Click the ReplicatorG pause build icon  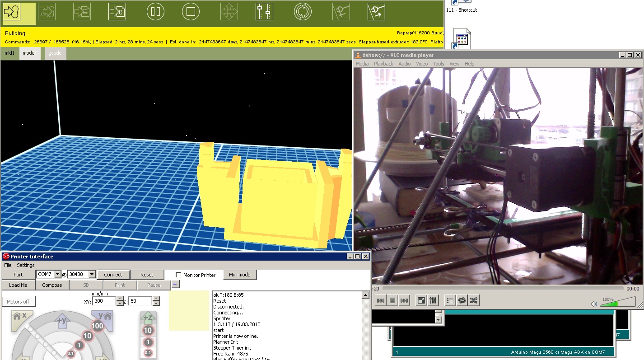[155, 12]
